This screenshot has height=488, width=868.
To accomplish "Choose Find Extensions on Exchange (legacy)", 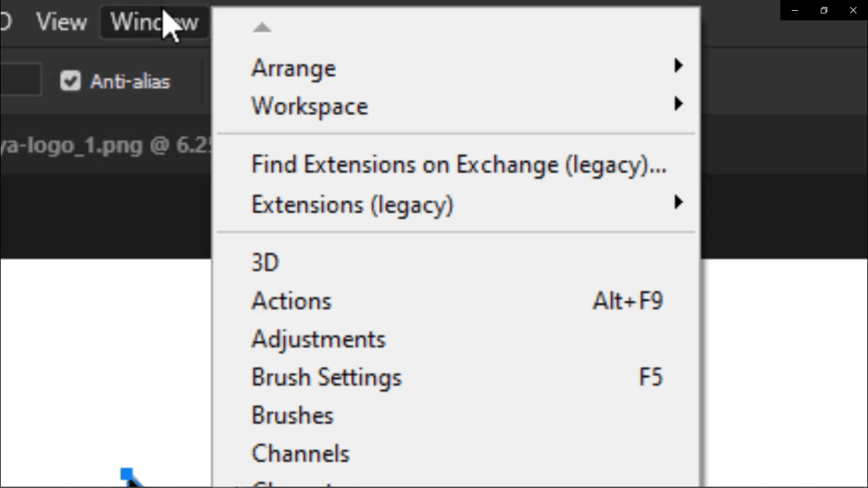I will click(456, 165).
